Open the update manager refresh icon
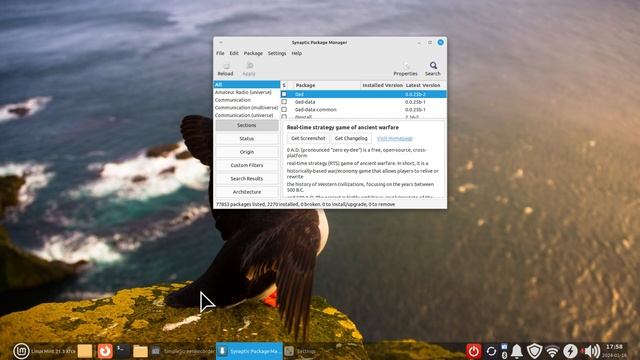 point(491,351)
